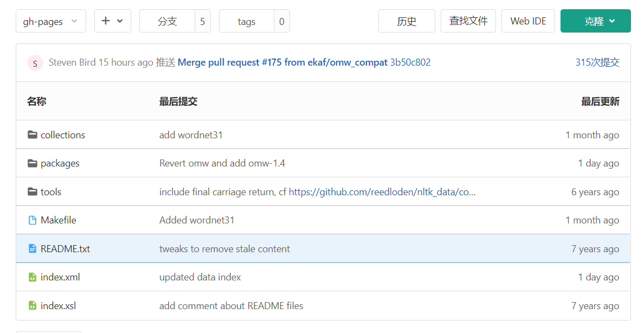This screenshot has height=333, width=644.
Task: Open the 3b50c802 commit hash link
Action: coord(410,62)
